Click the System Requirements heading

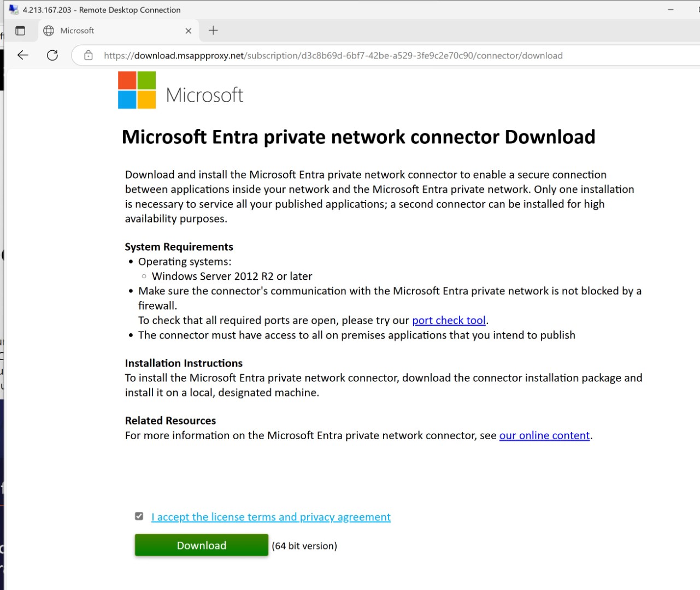[179, 247]
